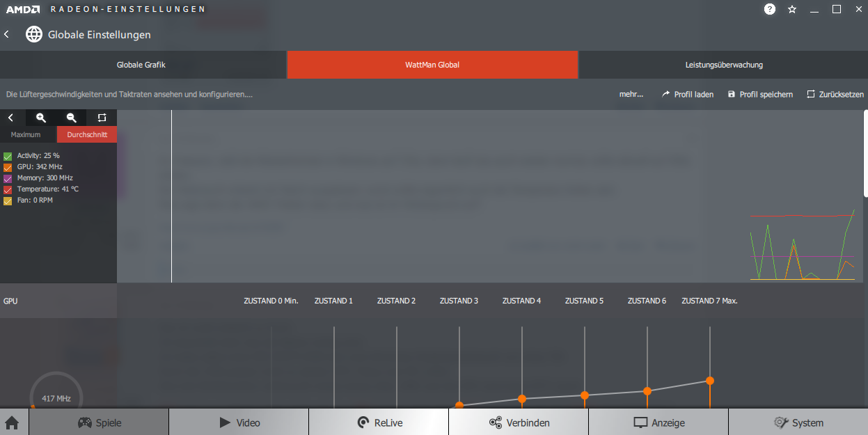Click the globe icon beside Globale Einstellungen

(34, 34)
